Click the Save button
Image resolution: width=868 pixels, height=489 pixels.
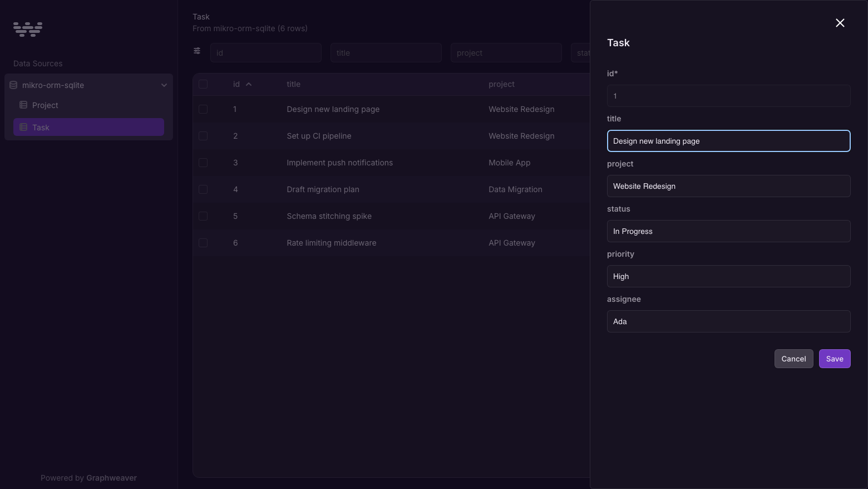[835, 359]
